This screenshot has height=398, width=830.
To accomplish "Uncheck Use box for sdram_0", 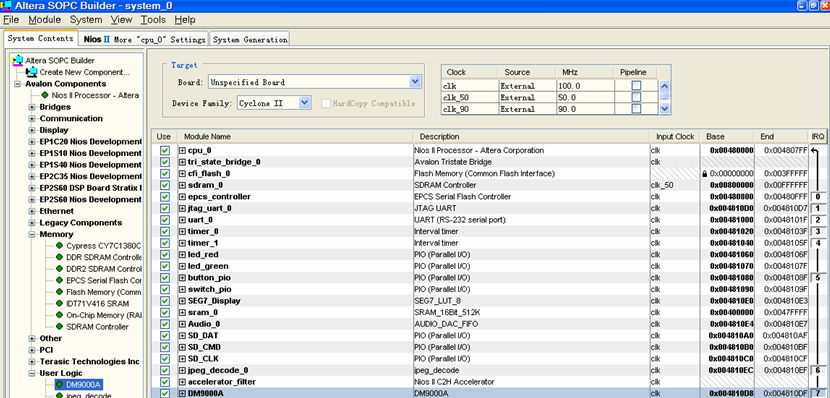I will [x=165, y=185].
